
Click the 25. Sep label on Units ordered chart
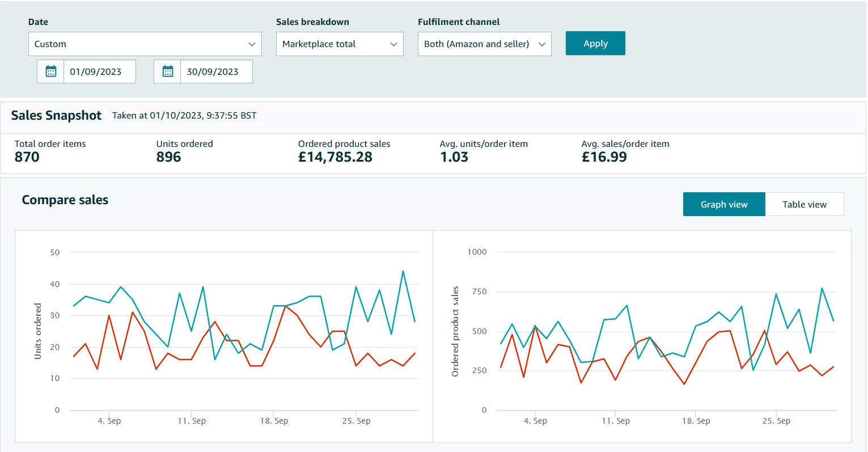click(x=356, y=421)
